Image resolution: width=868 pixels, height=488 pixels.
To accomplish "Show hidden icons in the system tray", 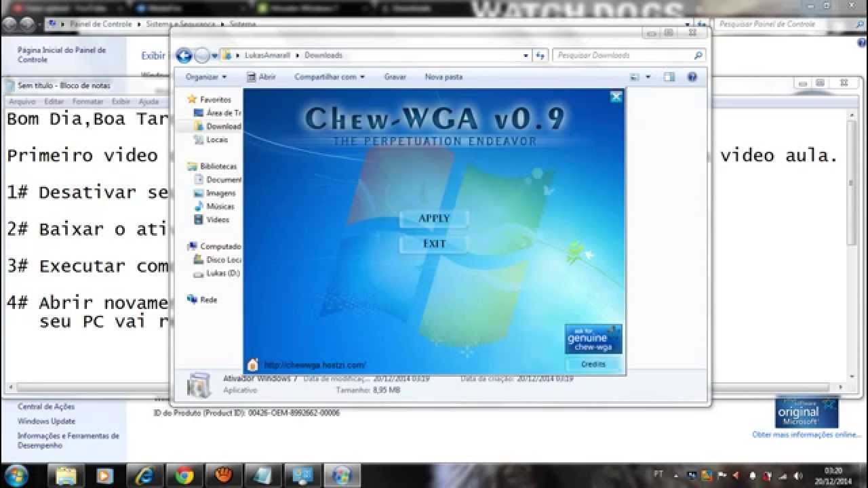I will [675, 475].
